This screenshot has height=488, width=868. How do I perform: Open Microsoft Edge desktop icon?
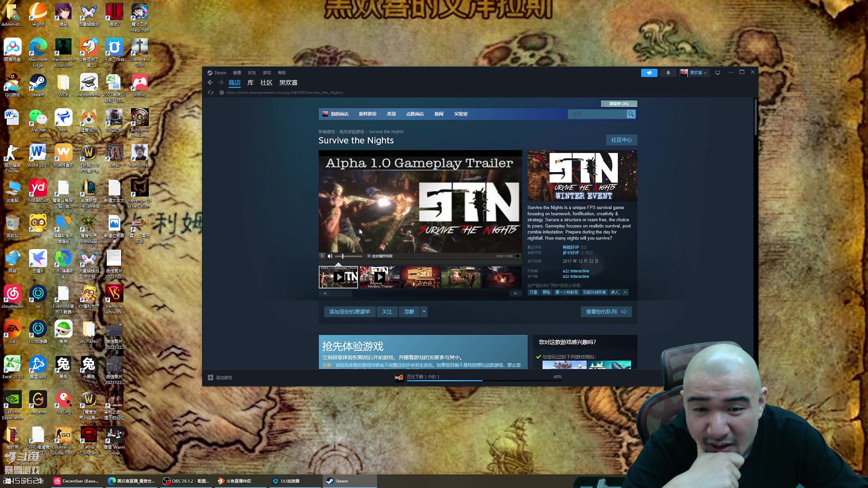pyautogui.click(x=38, y=52)
